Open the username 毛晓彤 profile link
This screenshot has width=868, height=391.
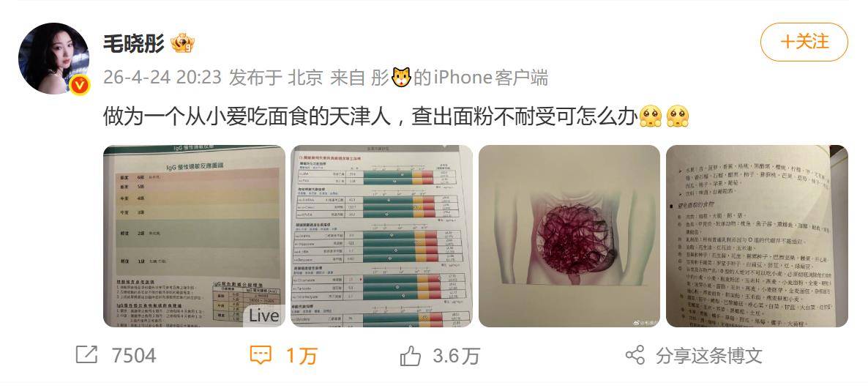134,42
